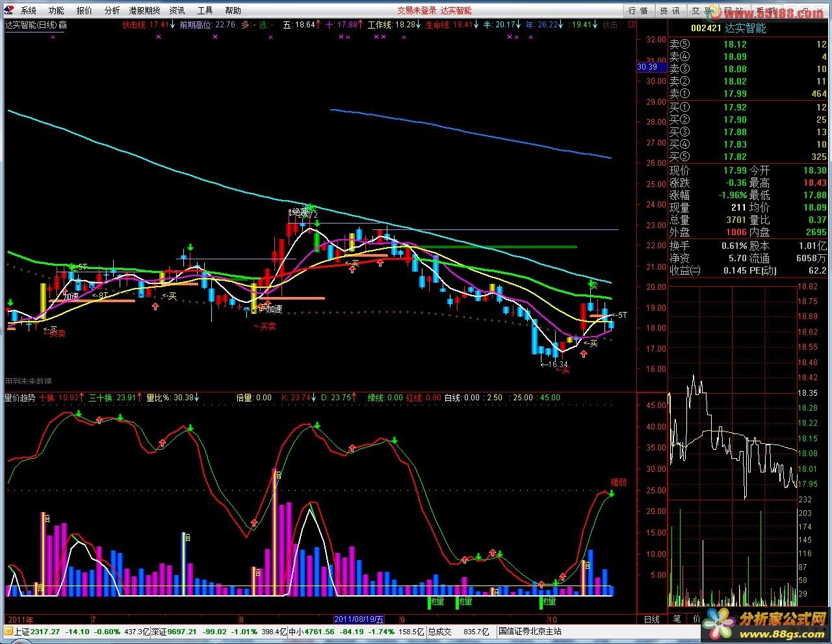
Task: Click the 卖① order row at 17.99
Action: pyautogui.click(x=748, y=94)
